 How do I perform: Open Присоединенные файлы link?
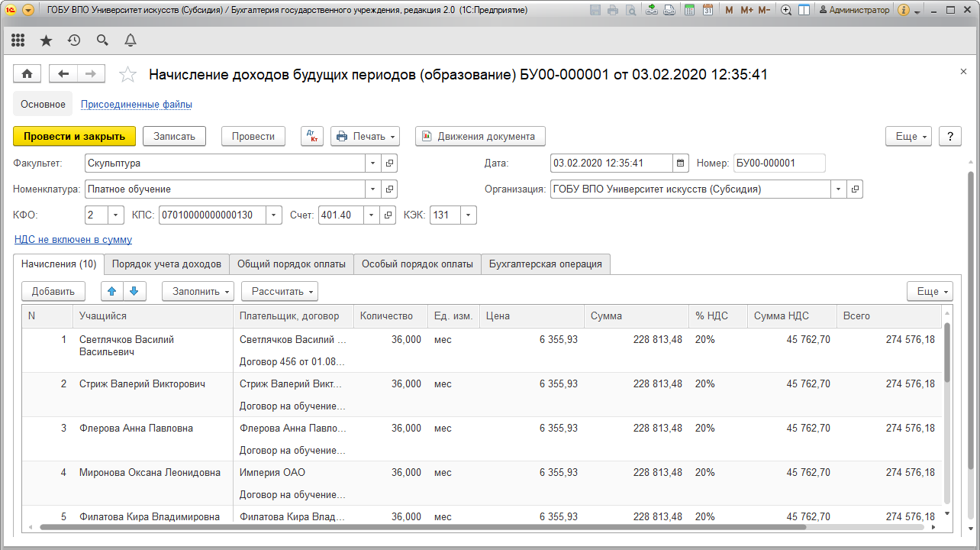point(137,104)
